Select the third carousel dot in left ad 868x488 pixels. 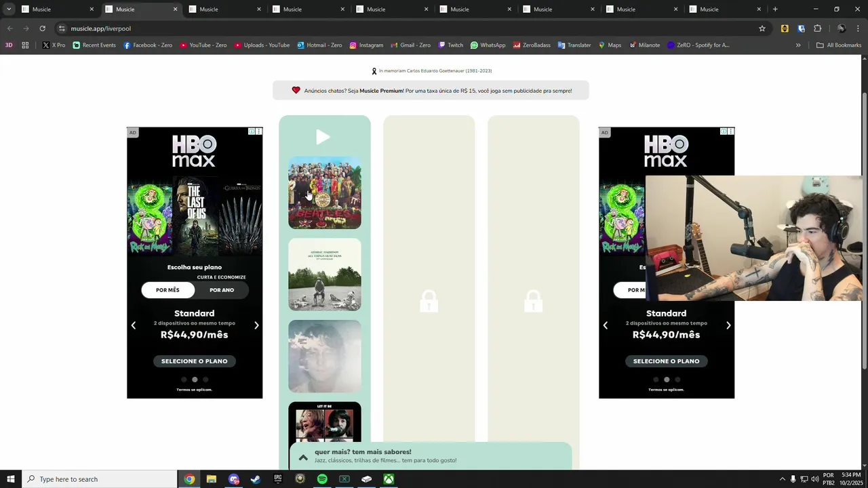click(205, 380)
